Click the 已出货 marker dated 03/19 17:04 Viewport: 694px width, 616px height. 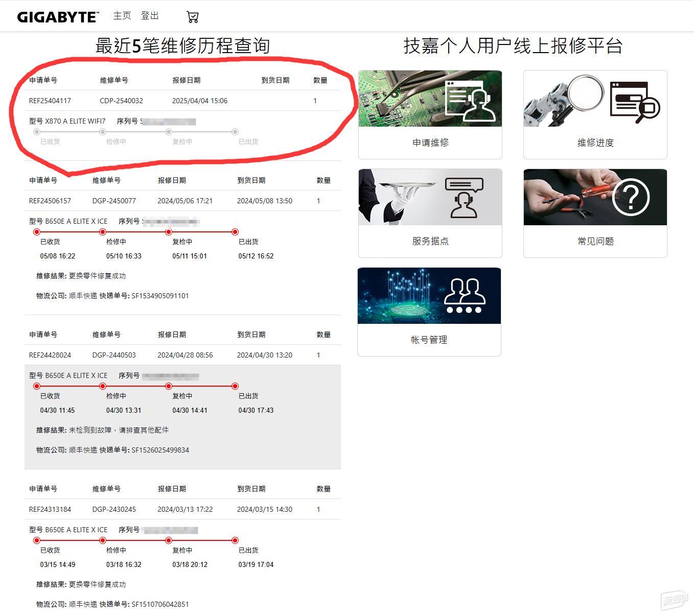(x=235, y=540)
